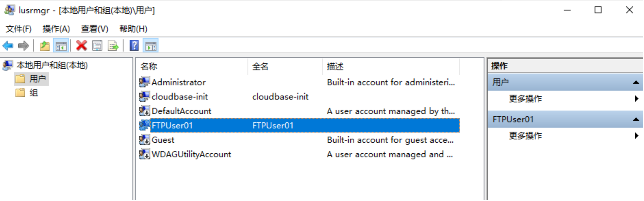Viewport: 644px width, 201px height.
Task: Delete selected user with the red X
Action: point(81,46)
